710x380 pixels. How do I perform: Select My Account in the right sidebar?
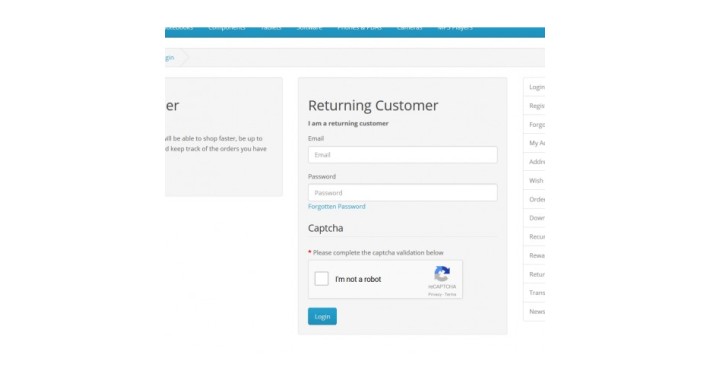534,143
